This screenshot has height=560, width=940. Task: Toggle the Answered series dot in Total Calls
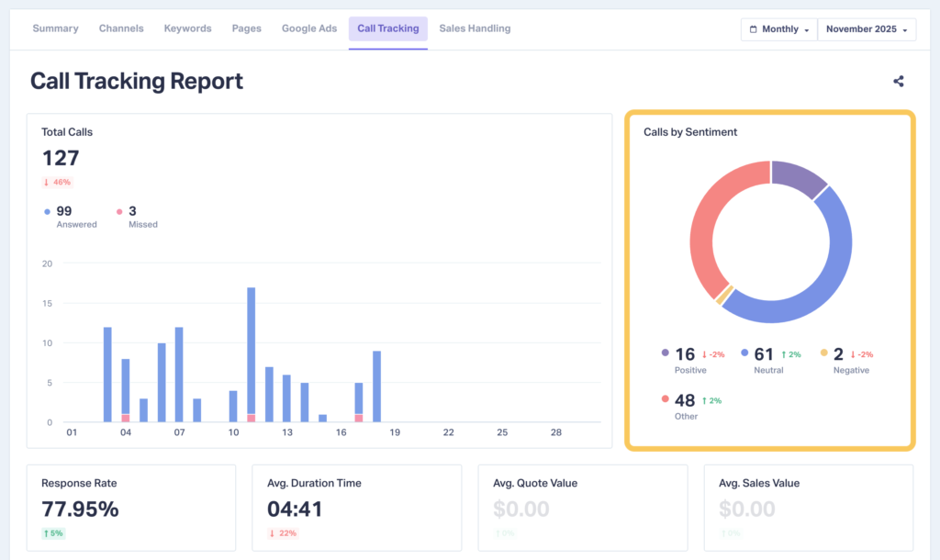point(49,210)
